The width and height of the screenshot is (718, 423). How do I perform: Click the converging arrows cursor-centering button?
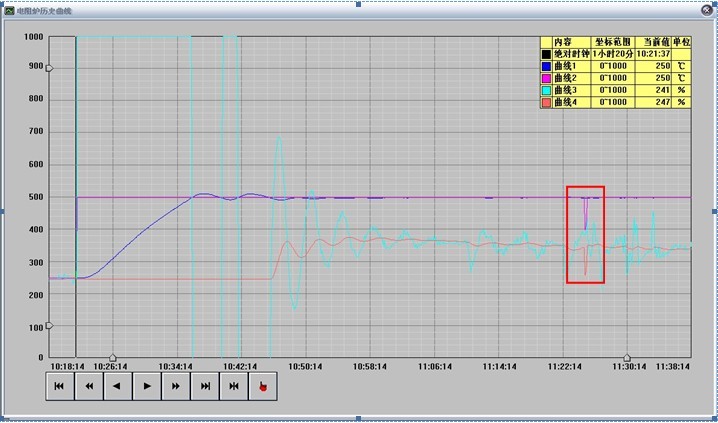click(x=234, y=386)
